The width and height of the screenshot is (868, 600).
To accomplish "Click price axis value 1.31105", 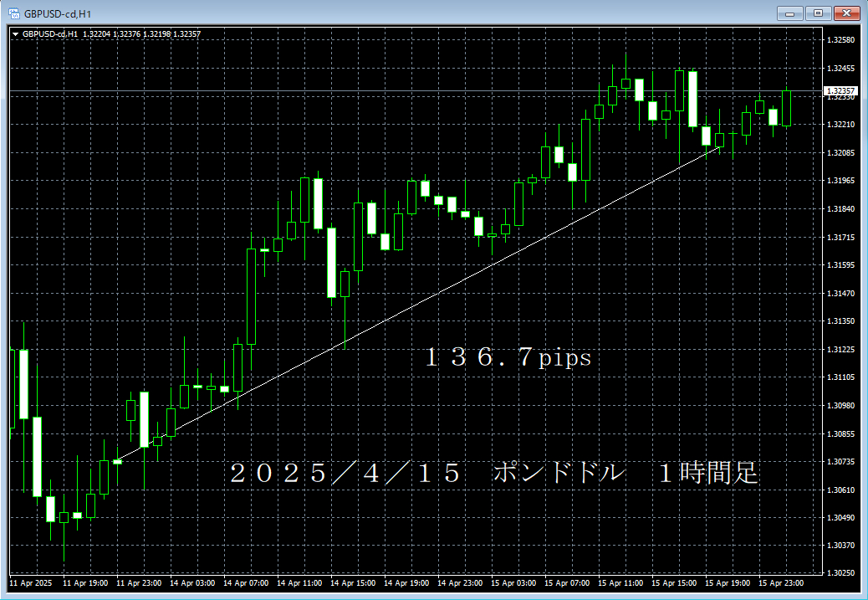I will 840,377.
